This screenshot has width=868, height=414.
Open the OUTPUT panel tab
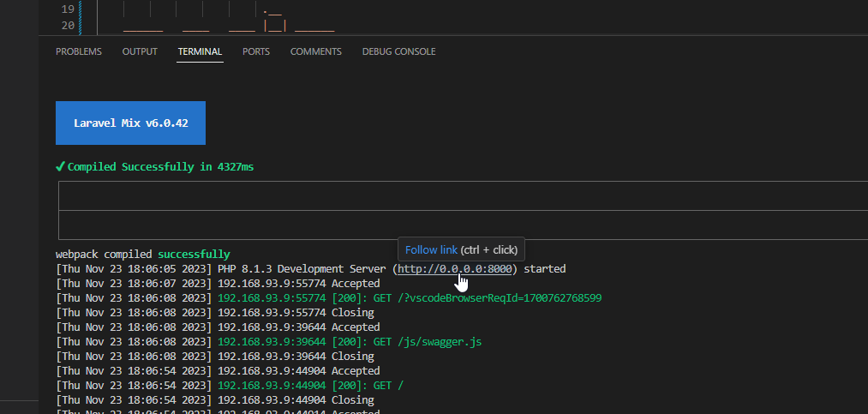pos(140,51)
